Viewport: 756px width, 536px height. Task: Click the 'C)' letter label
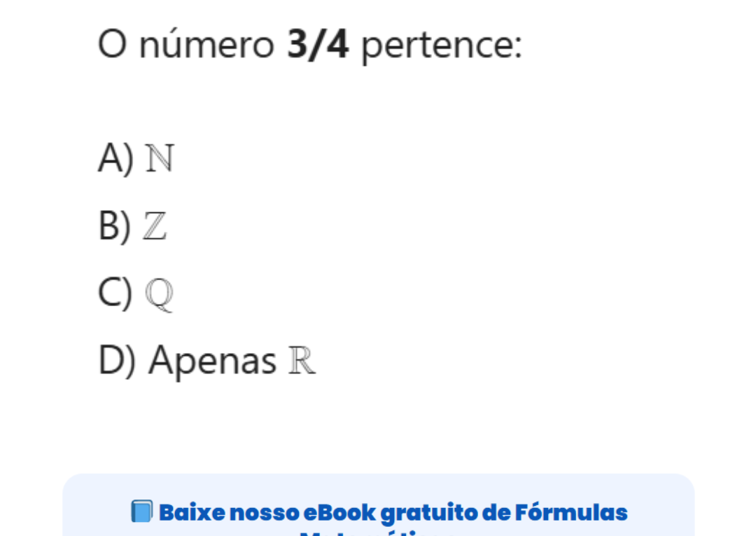point(115,294)
